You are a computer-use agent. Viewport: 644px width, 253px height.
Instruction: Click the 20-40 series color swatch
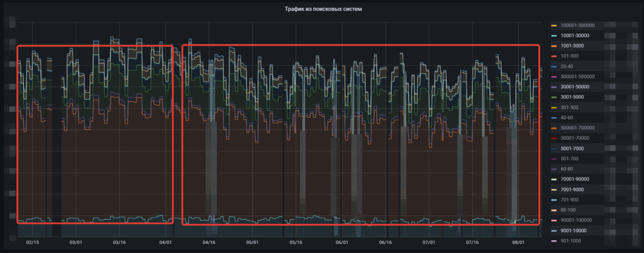pos(554,67)
